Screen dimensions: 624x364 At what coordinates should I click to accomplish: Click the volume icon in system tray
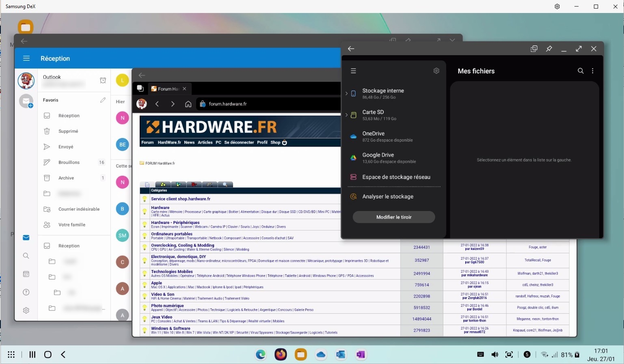[494, 355]
